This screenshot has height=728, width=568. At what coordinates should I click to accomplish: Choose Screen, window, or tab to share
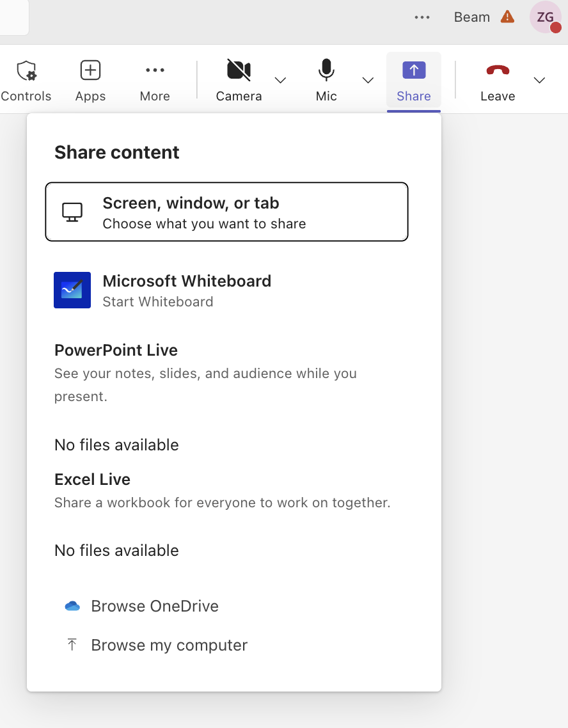226,212
